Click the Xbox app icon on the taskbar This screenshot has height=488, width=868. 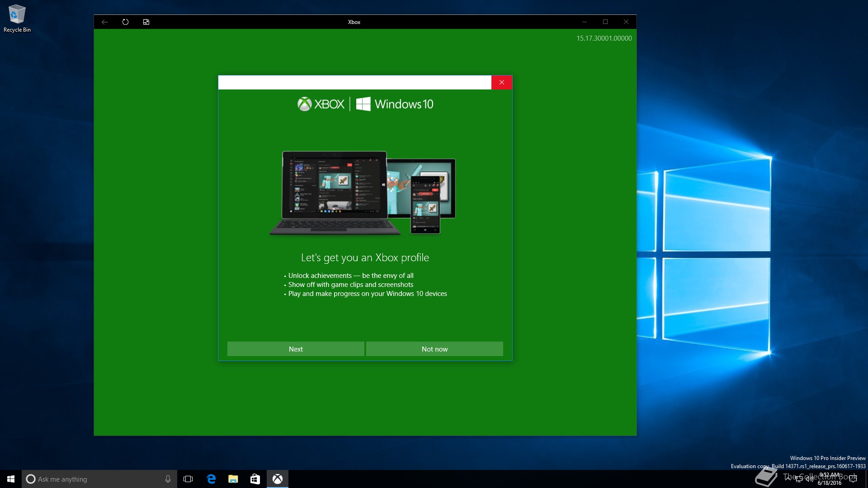[277, 479]
